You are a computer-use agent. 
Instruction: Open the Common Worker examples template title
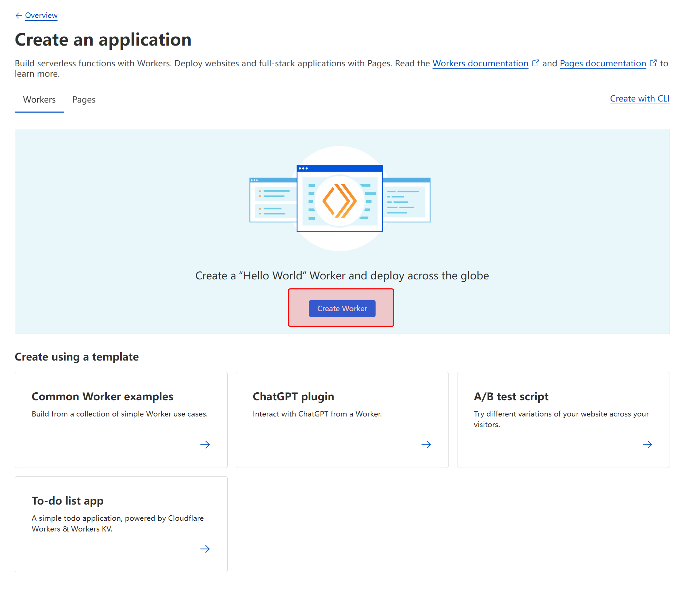click(x=102, y=396)
